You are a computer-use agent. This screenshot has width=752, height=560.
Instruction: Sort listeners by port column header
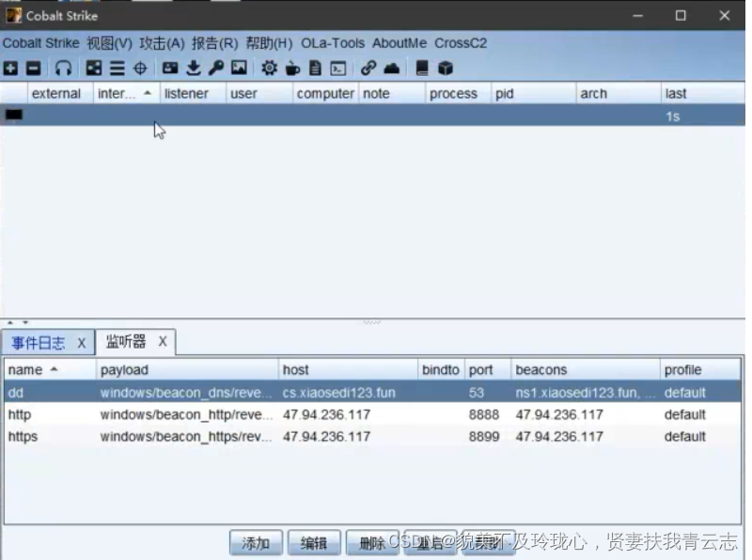click(488, 369)
